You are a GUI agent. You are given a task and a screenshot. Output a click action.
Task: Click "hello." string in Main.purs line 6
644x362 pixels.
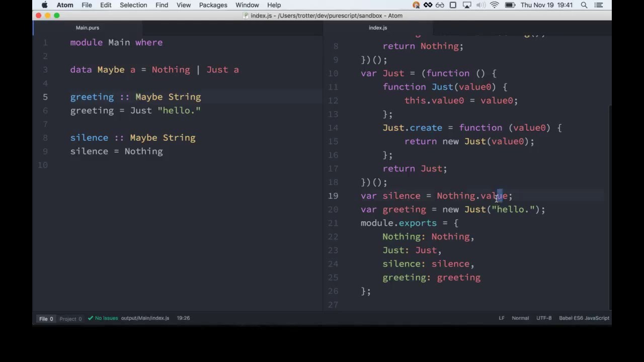179,111
